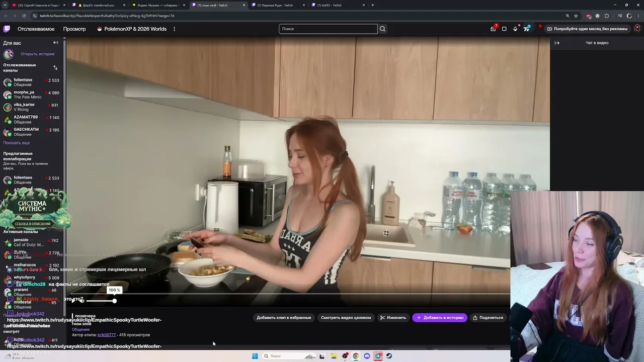This screenshot has width=644, height=362.
Task: Reload the browser page
Action: pyautogui.click(x=24, y=16)
